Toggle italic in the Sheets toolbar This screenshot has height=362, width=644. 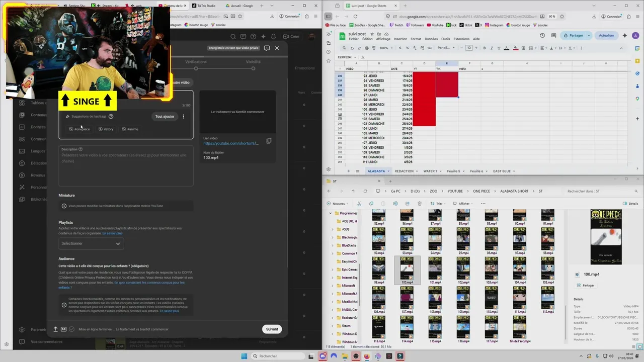pyautogui.click(x=492, y=48)
